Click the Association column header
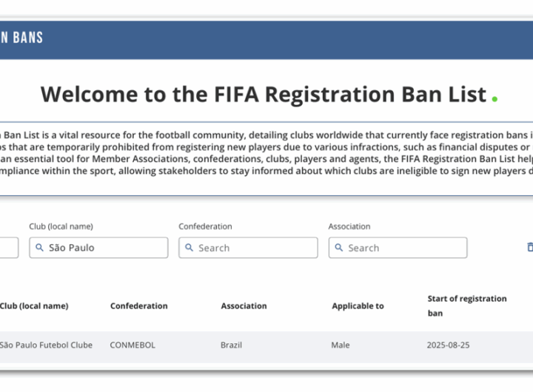 click(x=244, y=305)
